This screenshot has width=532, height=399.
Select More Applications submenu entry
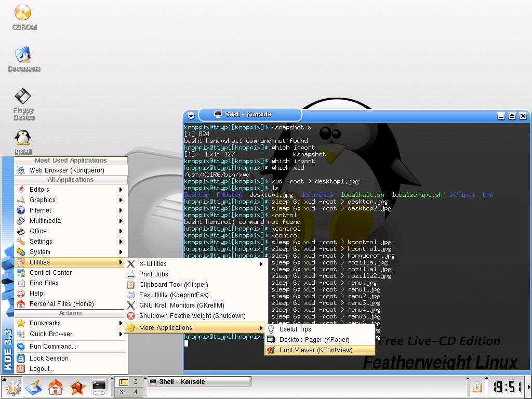pos(195,328)
